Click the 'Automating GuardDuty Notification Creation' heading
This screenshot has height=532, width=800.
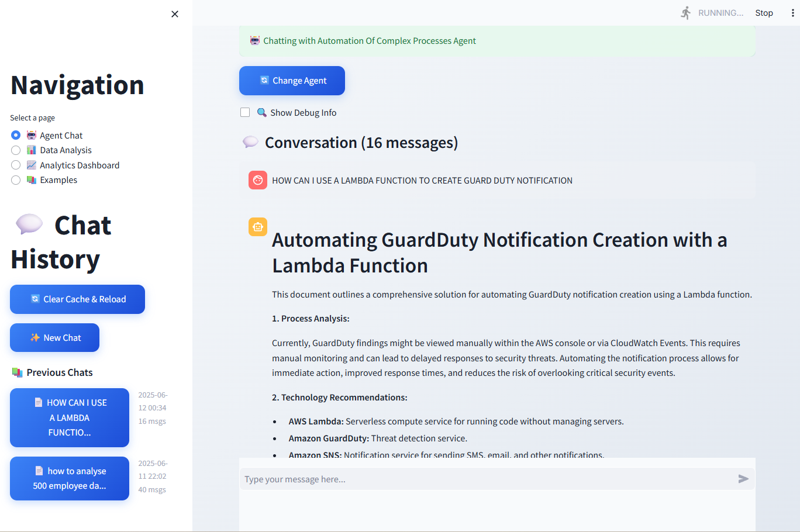(x=499, y=253)
